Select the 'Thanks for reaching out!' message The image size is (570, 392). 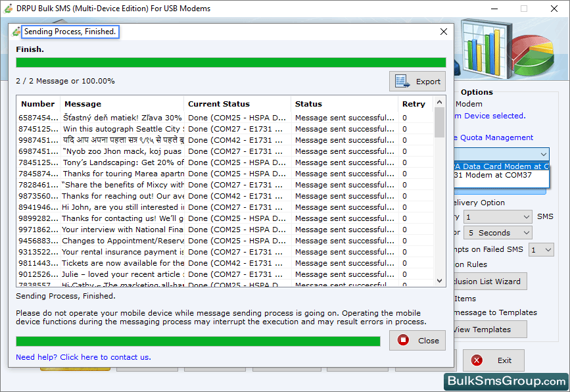[123, 196]
